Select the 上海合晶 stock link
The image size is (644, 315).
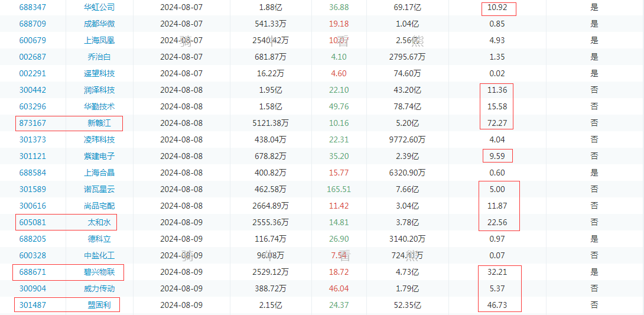pyautogui.click(x=99, y=173)
